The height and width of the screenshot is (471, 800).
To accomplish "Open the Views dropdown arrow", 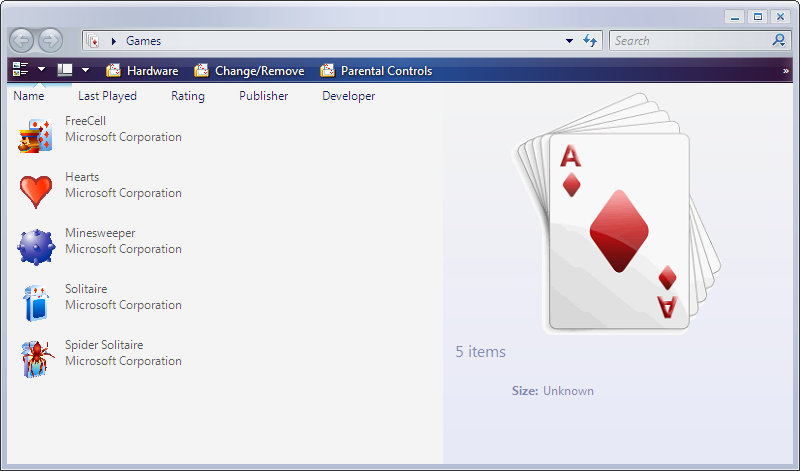I will tap(86, 70).
